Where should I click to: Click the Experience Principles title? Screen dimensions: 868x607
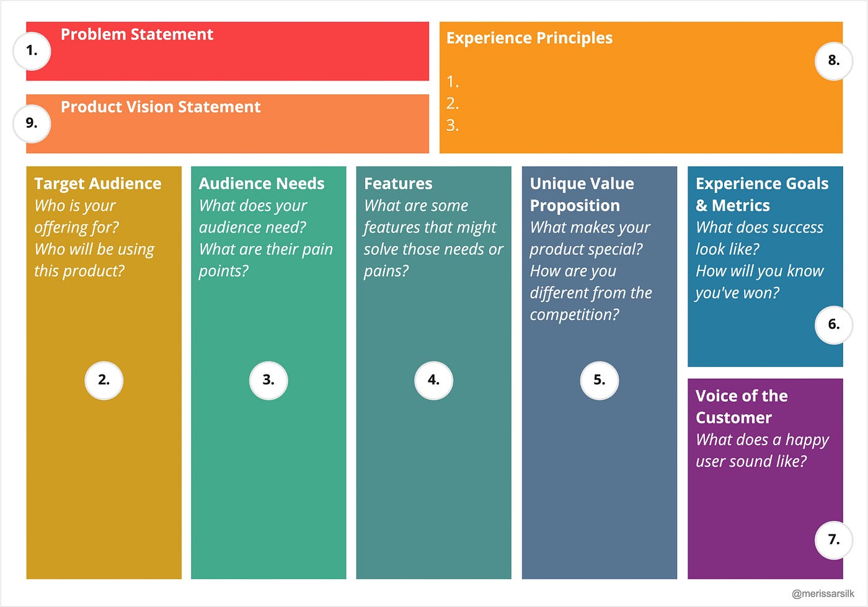point(529,38)
